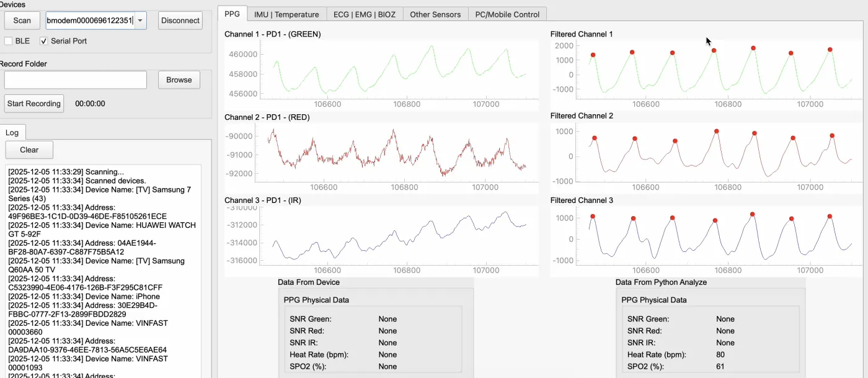This screenshot has width=868, height=378.
Task: Click SPO2 (%) label under Data From Device
Action: (308, 367)
